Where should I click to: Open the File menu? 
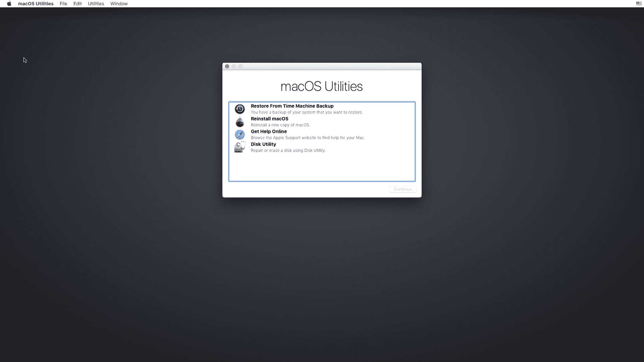click(63, 4)
